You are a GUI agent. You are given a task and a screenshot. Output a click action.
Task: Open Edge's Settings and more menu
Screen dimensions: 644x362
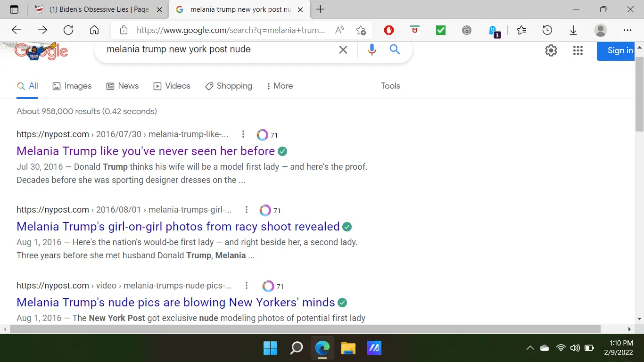(627, 30)
